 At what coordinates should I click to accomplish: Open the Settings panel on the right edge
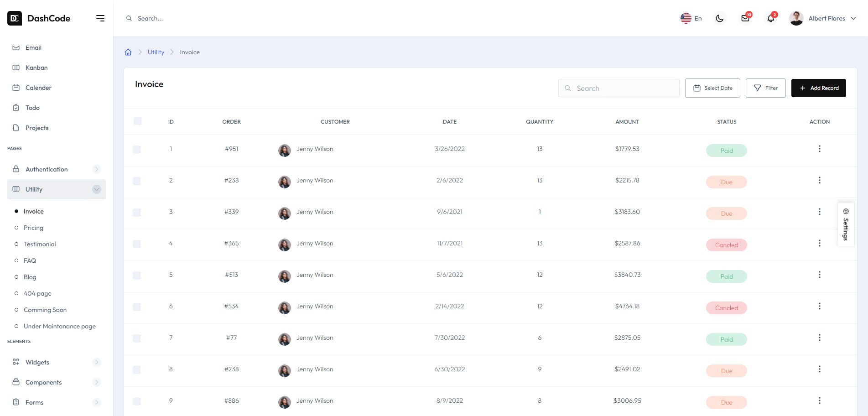(x=846, y=224)
